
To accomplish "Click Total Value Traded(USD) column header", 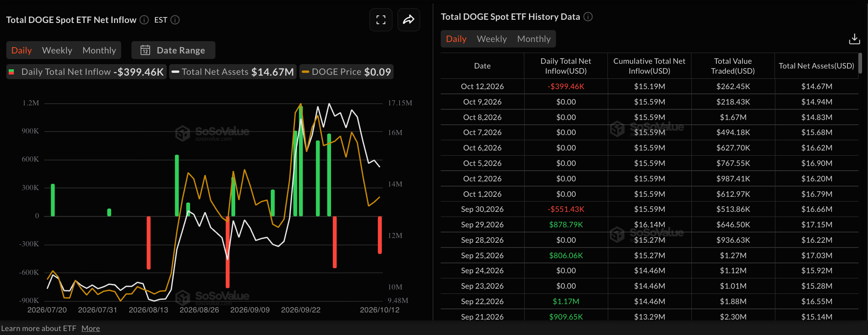I will (x=733, y=66).
